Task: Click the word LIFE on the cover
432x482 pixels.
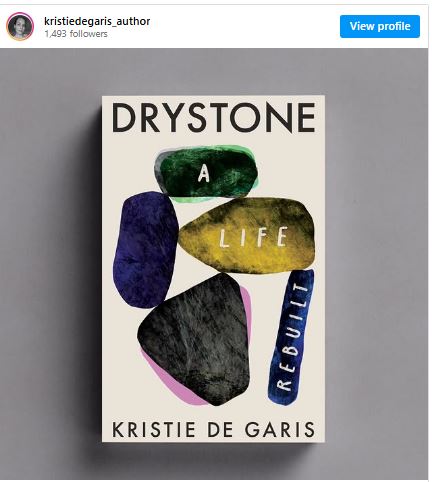Action: point(253,237)
